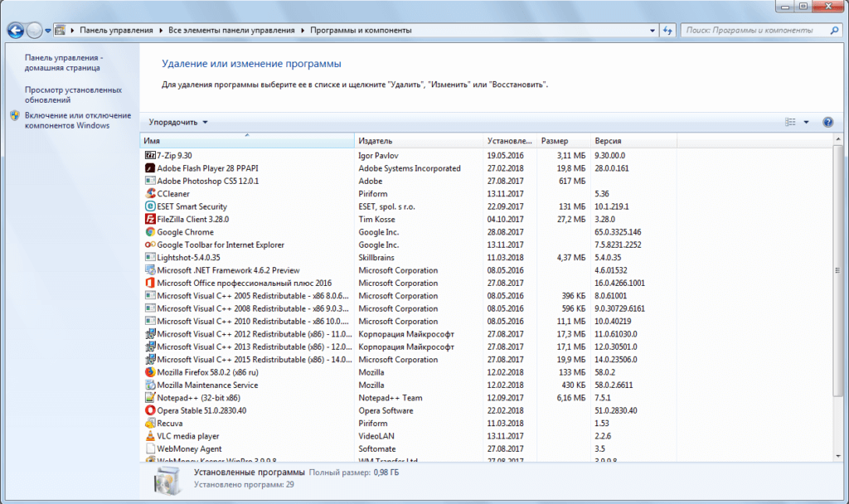
Task: Click the Lightshot-5.4.0.35 icon
Action: (x=150, y=258)
